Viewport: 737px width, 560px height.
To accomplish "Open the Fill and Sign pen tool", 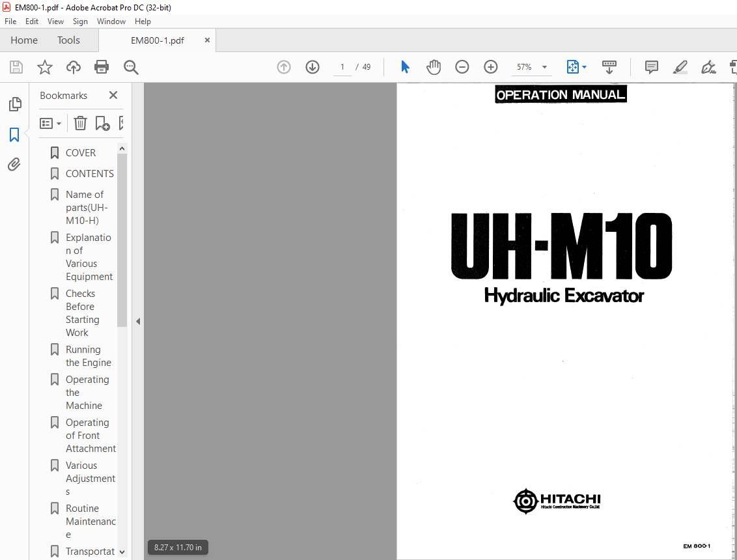I will tap(708, 67).
